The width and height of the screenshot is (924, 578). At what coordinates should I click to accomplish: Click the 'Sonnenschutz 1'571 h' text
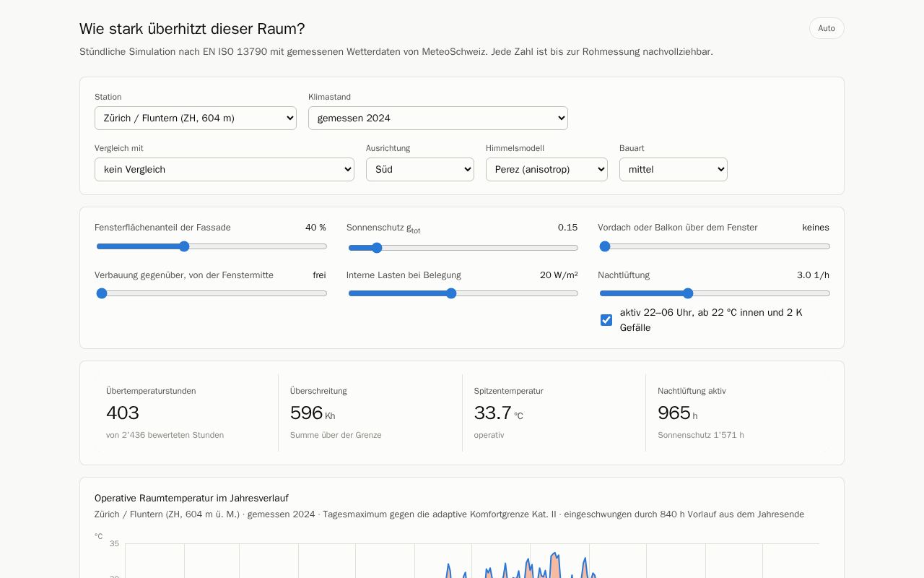(701, 435)
